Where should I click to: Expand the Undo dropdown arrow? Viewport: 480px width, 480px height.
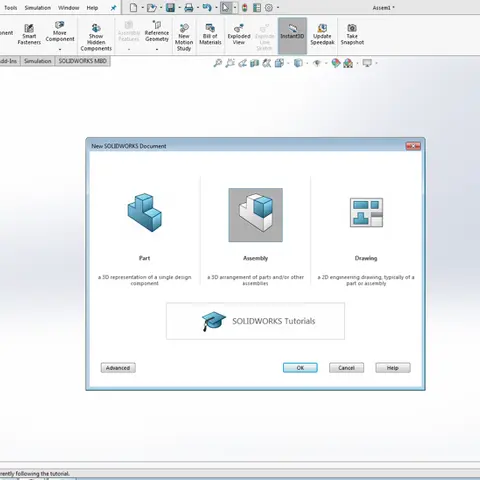click(x=216, y=8)
